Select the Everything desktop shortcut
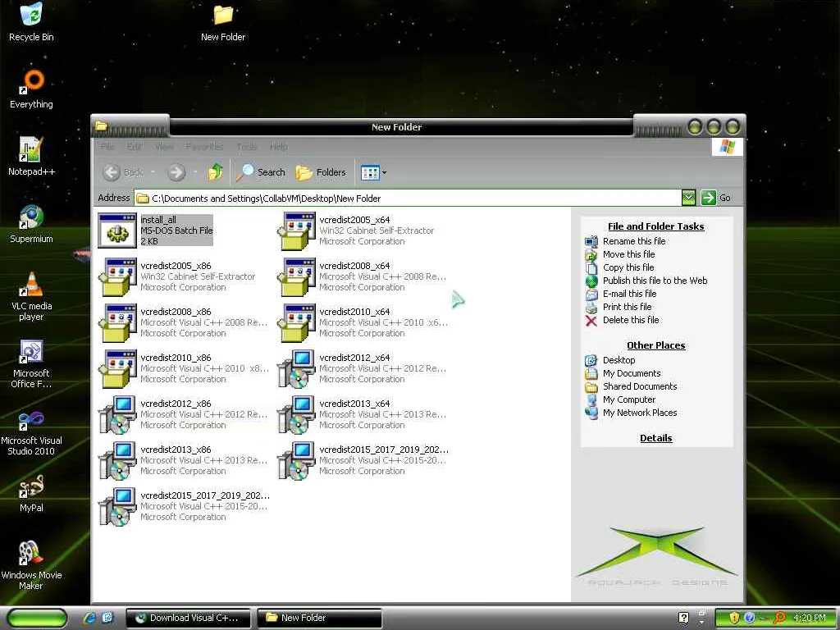 tap(31, 89)
